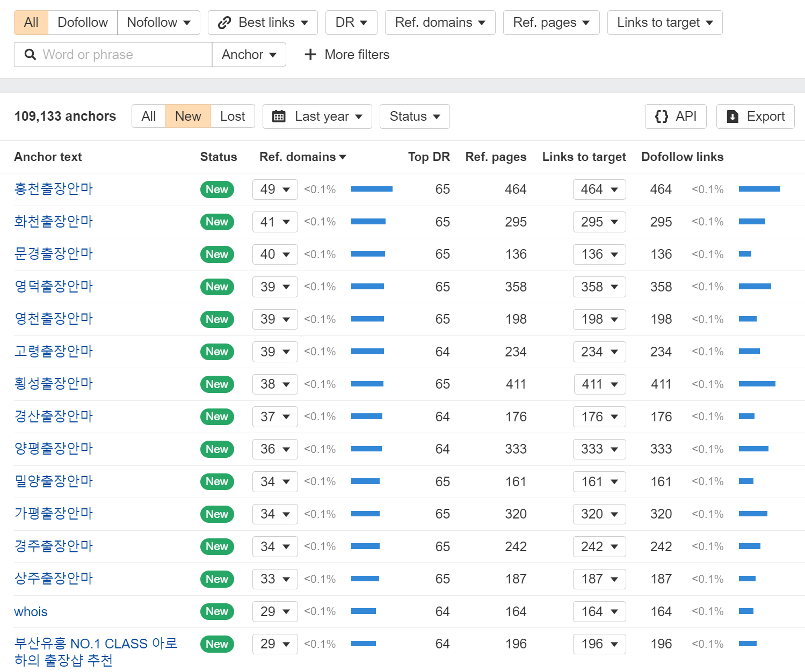Click the chain link icon in Best links filter
This screenshot has height=672, width=805.
click(x=224, y=22)
